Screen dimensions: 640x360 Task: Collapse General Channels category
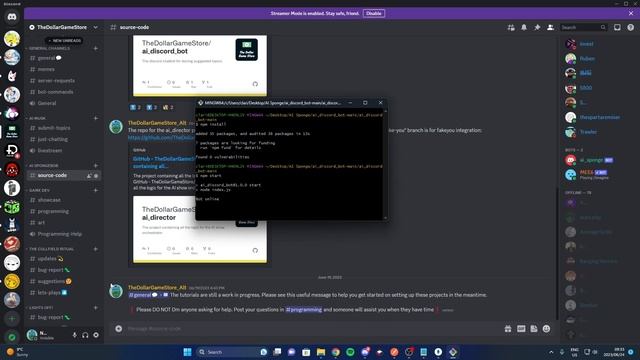point(49,48)
